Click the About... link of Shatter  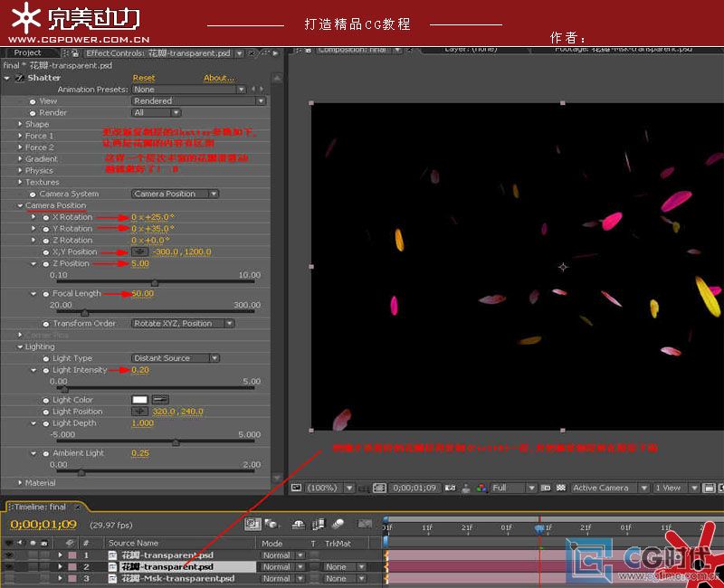(x=219, y=78)
